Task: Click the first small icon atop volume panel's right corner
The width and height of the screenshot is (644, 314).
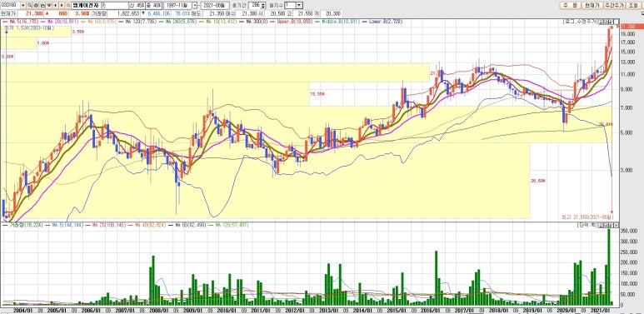Action: [601, 226]
